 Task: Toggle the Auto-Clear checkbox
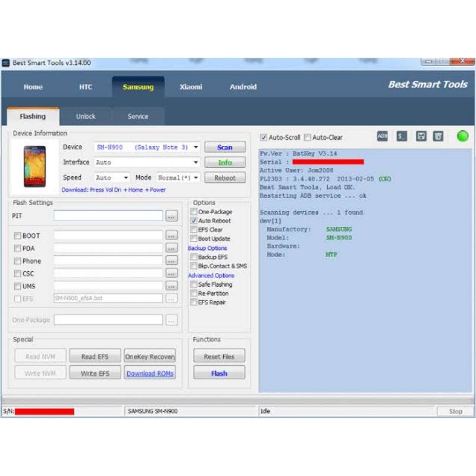[307, 137]
